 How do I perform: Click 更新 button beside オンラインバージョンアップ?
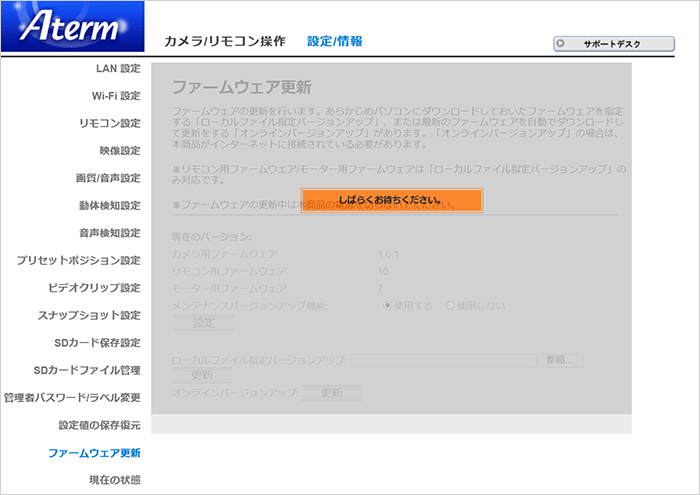(x=330, y=393)
